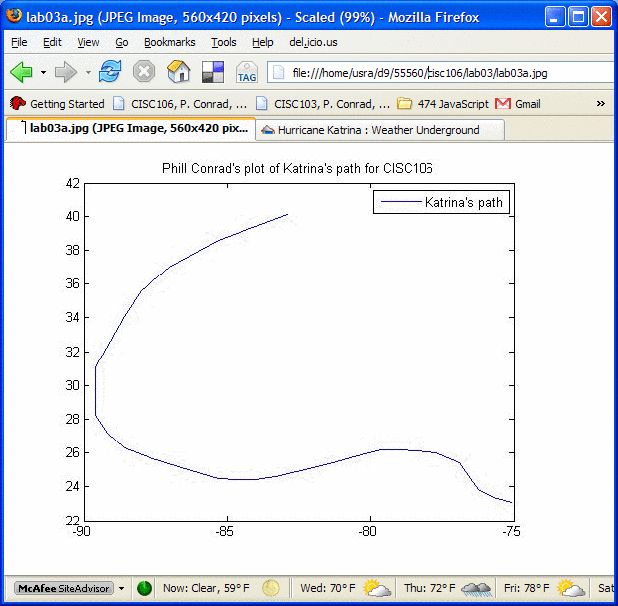The height and width of the screenshot is (606, 618).
Task: Click the moon icon for current weather
Action: pos(270,588)
